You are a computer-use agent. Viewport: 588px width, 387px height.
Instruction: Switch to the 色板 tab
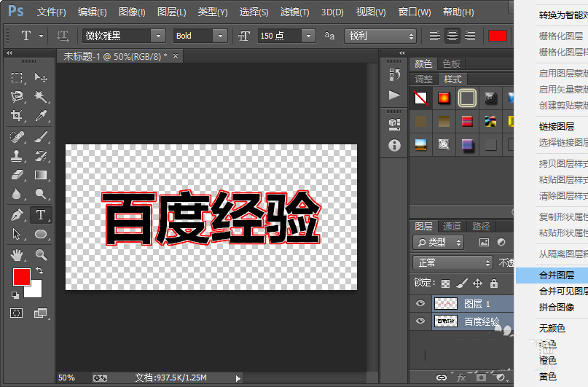[451, 63]
